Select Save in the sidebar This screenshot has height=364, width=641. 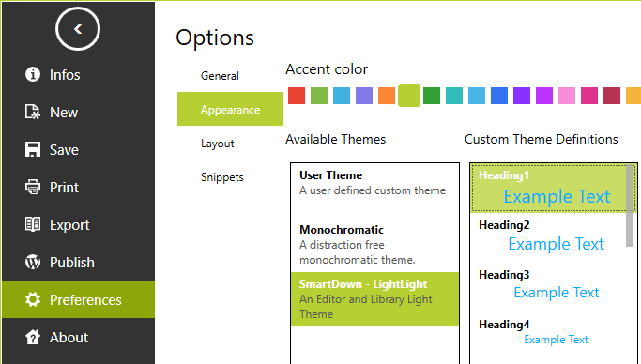click(79, 149)
